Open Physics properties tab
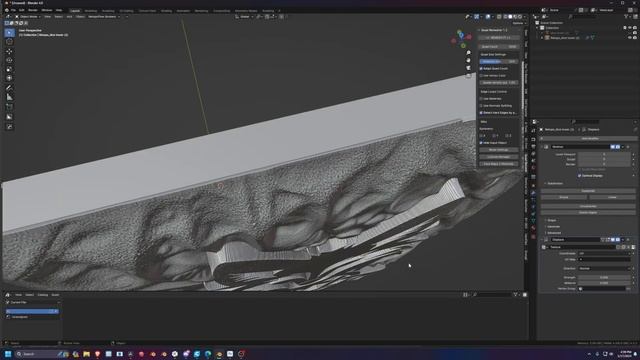Viewport: 640px width, 360px height. pos(533,207)
